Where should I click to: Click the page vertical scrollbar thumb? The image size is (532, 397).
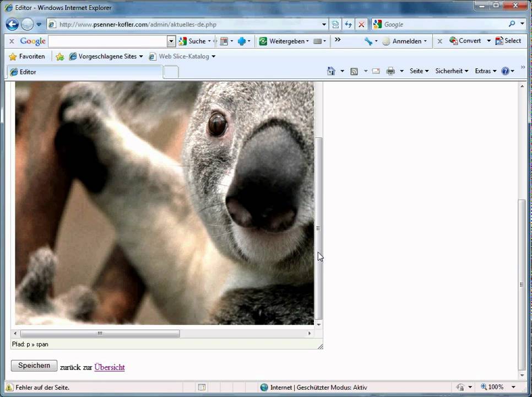pos(522,285)
